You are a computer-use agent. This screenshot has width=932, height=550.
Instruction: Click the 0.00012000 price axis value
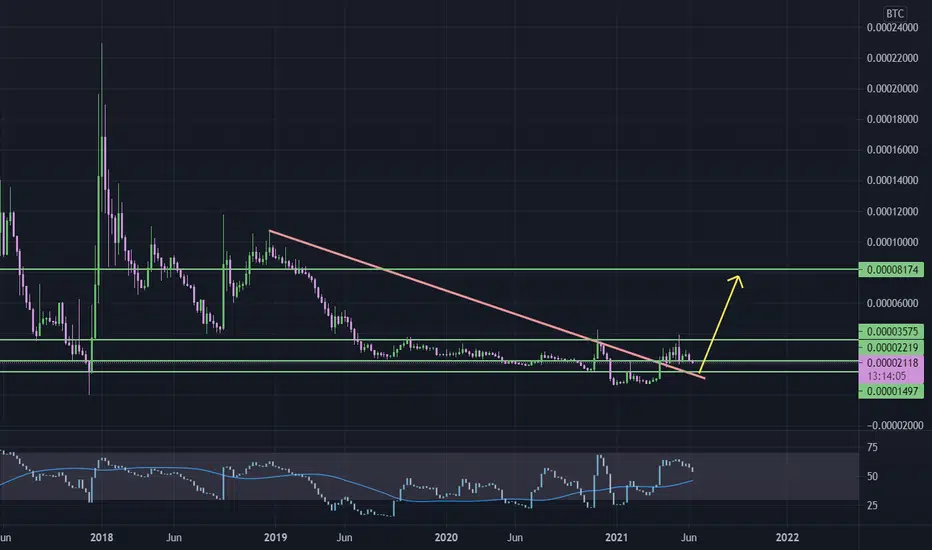(892, 212)
